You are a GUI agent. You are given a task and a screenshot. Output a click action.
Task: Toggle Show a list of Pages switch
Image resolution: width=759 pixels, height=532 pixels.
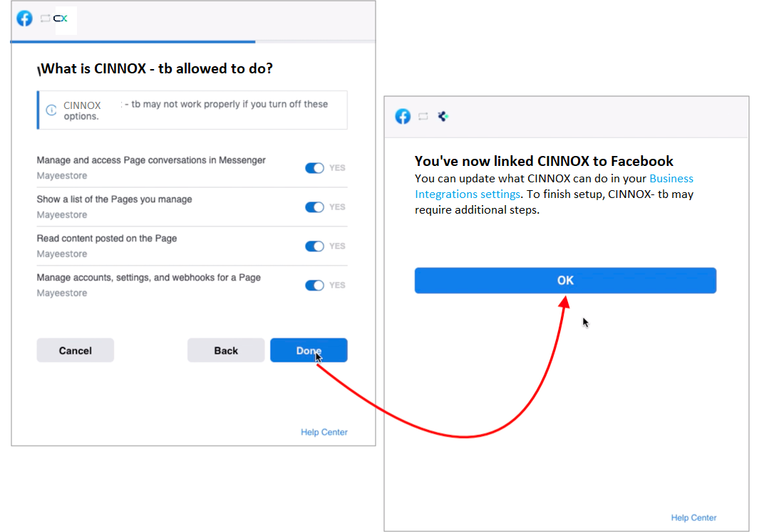click(x=314, y=207)
